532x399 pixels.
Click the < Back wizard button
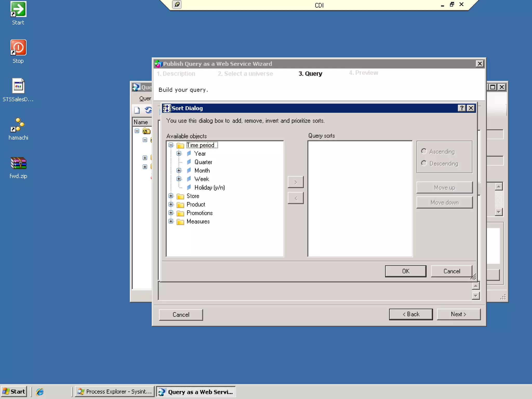[411, 314]
